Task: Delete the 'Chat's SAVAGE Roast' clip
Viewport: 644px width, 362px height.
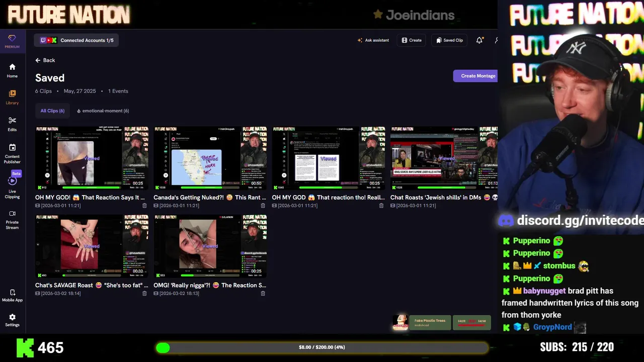Action: (x=144, y=293)
